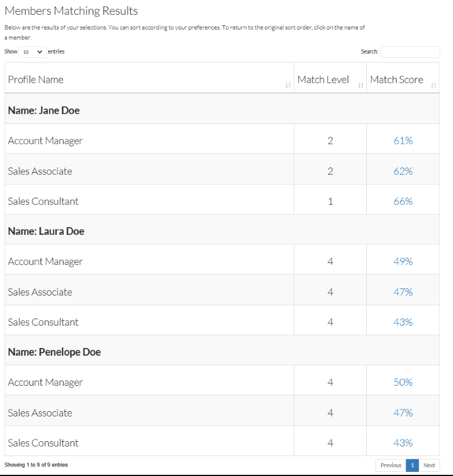
Task: Open the Show entries count dropdown
Action: (32, 52)
